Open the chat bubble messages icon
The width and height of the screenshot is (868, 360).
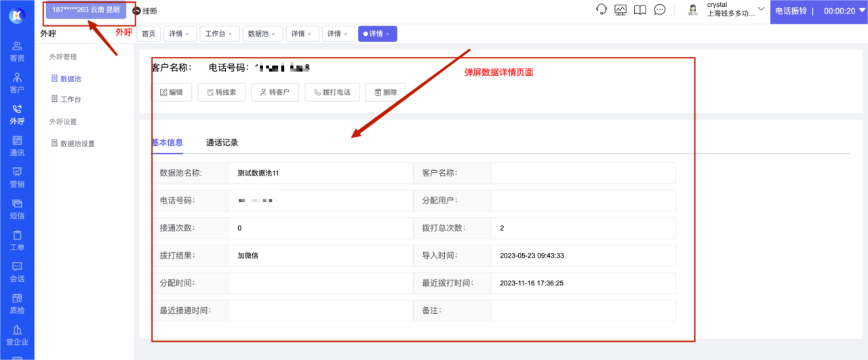pyautogui.click(x=659, y=9)
